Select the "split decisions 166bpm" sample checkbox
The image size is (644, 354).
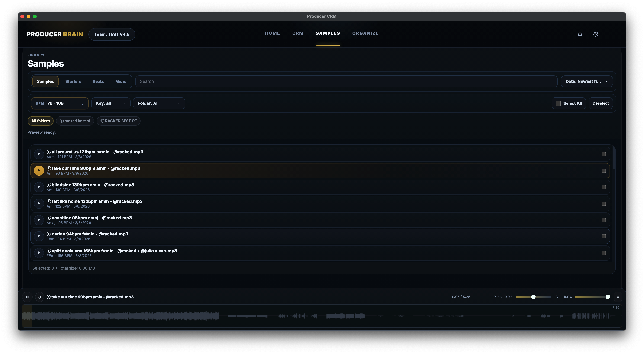(x=604, y=253)
